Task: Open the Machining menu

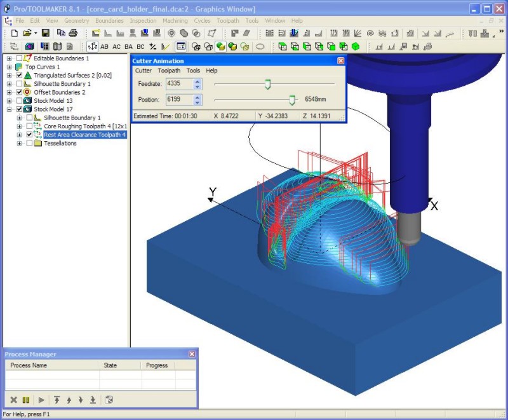Action: coord(175,21)
